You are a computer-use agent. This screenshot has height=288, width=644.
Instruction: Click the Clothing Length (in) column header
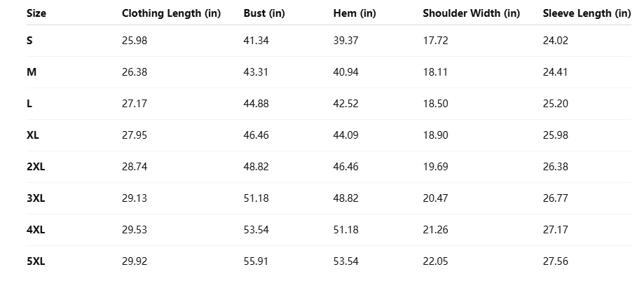171,13
